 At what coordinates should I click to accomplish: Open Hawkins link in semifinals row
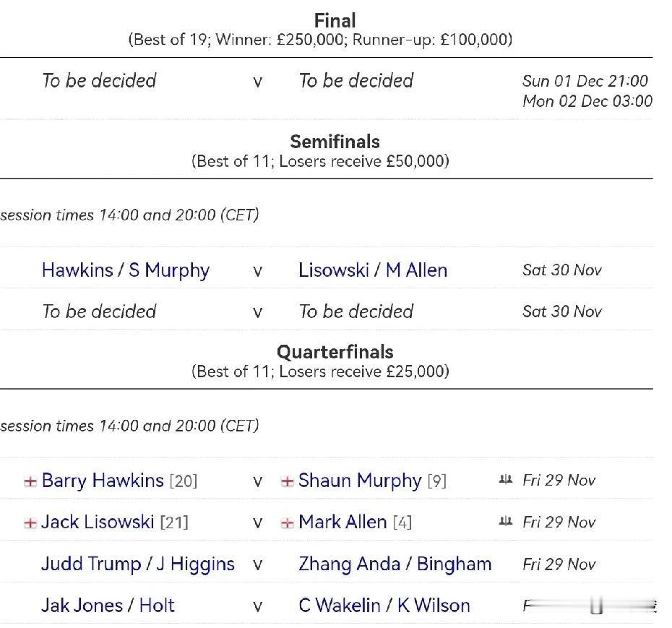click(x=77, y=270)
